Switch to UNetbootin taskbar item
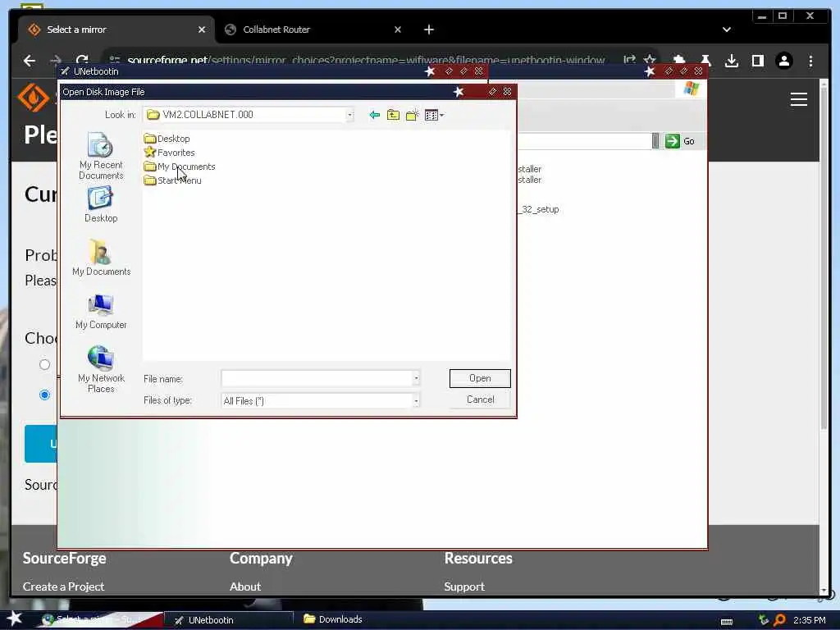The width and height of the screenshot is (840, 630). (x=230, y=620)
